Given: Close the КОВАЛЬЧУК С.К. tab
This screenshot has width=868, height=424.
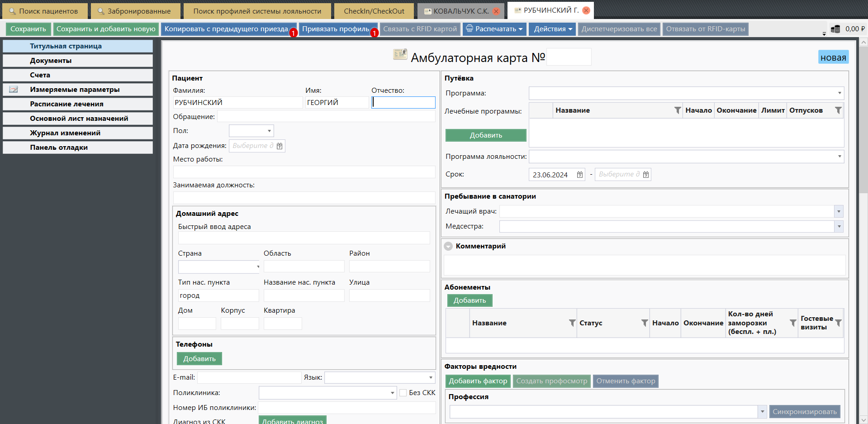Looking at the screenshot, I should coord(496,11).
